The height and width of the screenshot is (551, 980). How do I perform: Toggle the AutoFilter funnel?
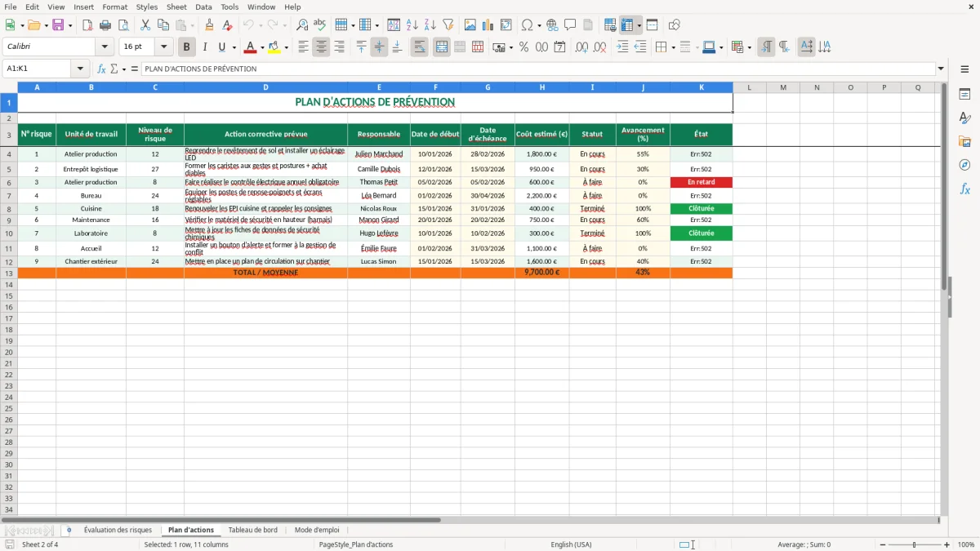point(448,25)
